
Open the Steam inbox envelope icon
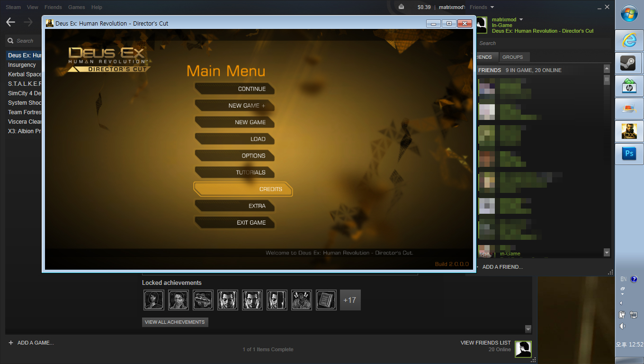(x=402, y=7)
